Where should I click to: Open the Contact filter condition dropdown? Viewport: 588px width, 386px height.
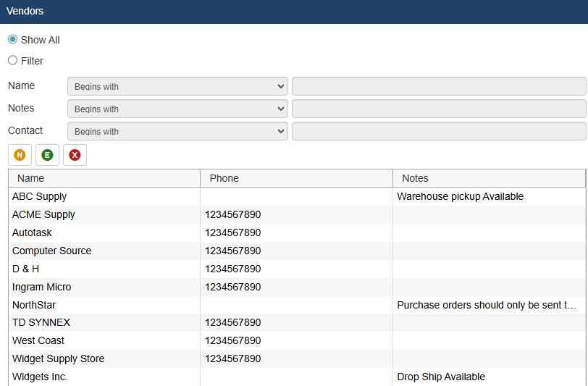click(177, 132)
